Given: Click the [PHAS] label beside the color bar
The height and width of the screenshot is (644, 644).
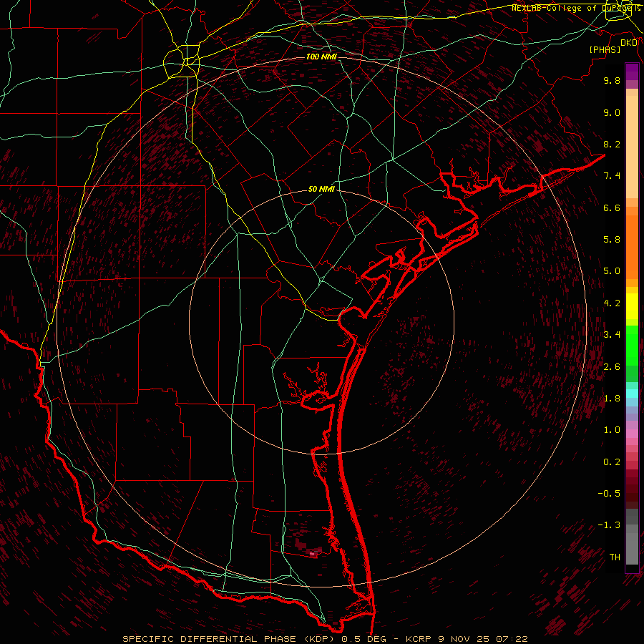Looking at the screenshot, I should (x=605, y=49).
